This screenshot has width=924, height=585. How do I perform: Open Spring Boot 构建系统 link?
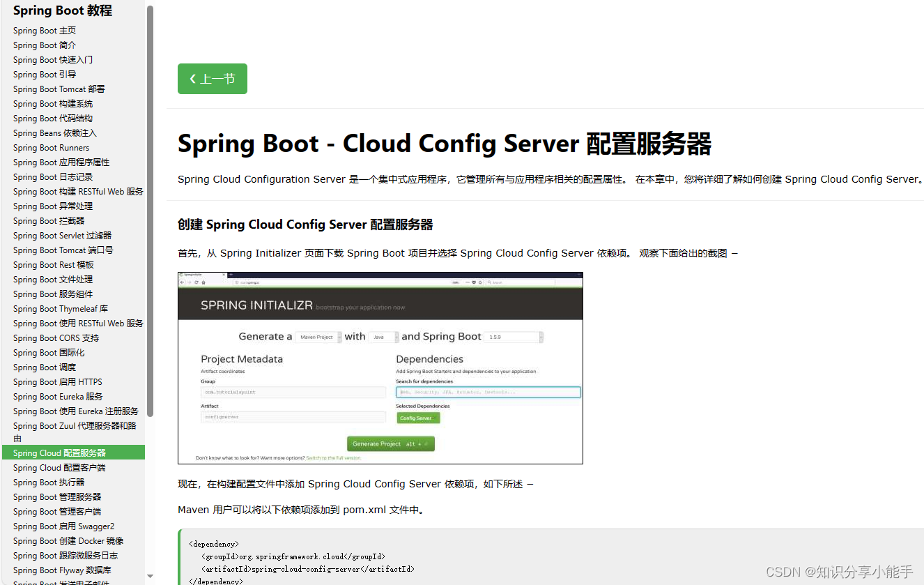pos(53,104)
